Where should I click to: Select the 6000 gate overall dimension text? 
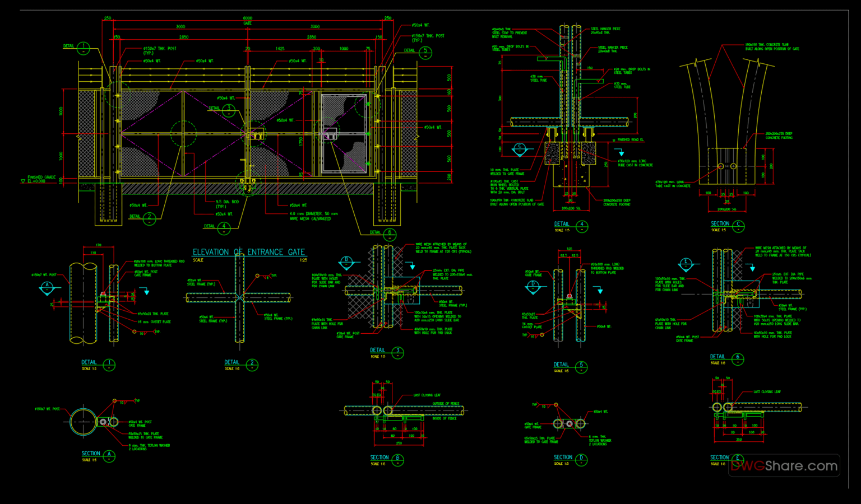[247, 18]
